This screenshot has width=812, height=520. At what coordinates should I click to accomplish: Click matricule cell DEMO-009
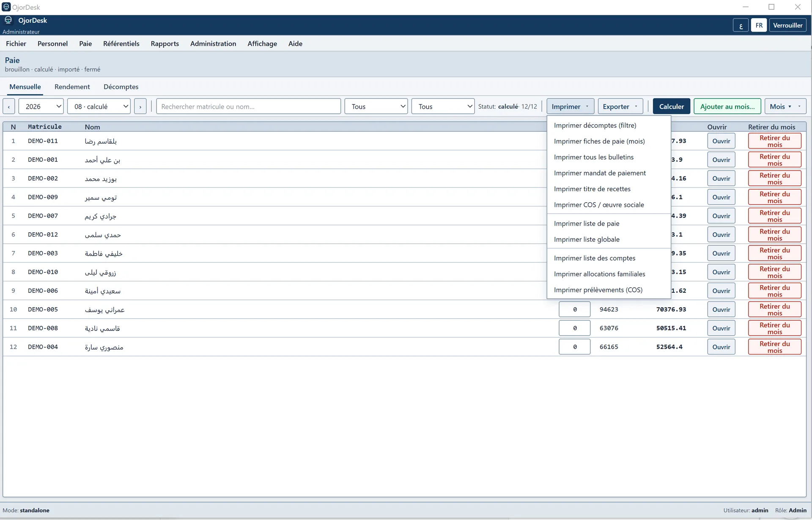43,197
